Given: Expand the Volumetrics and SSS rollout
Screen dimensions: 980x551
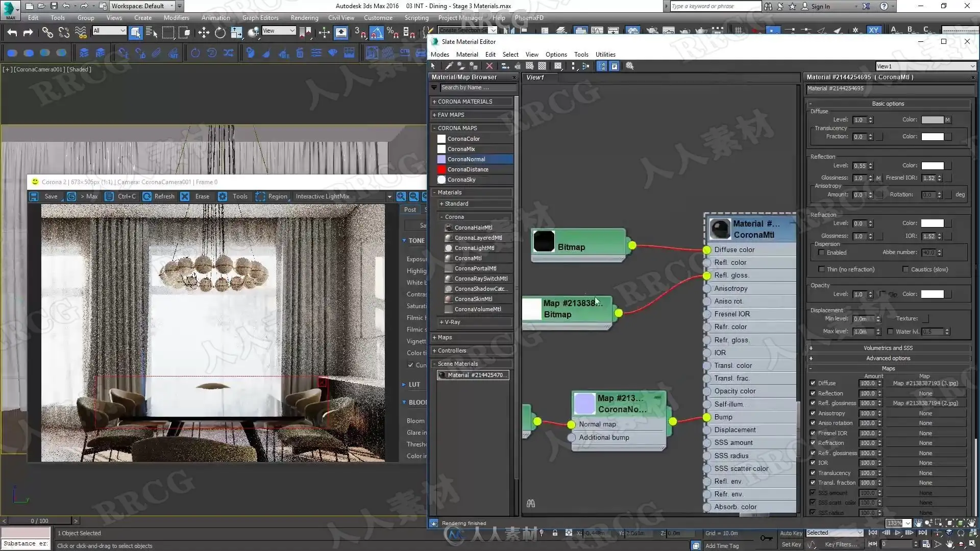Looking at the screenshot, I should pos(888,348).
